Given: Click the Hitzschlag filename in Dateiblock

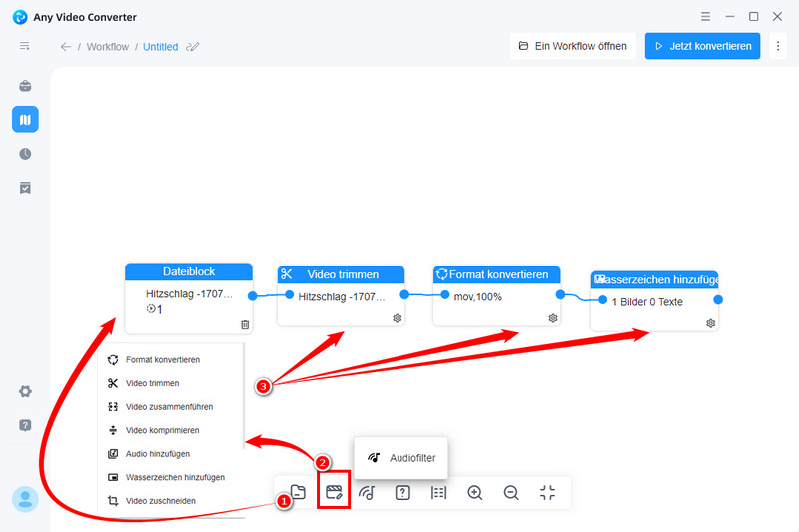Looking at the screenshot, I should coord(189,294).
